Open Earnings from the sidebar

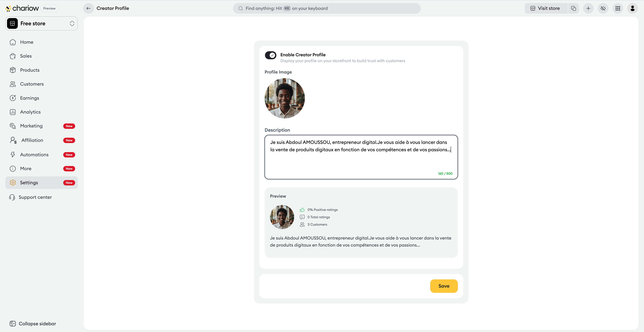(30, 98)
